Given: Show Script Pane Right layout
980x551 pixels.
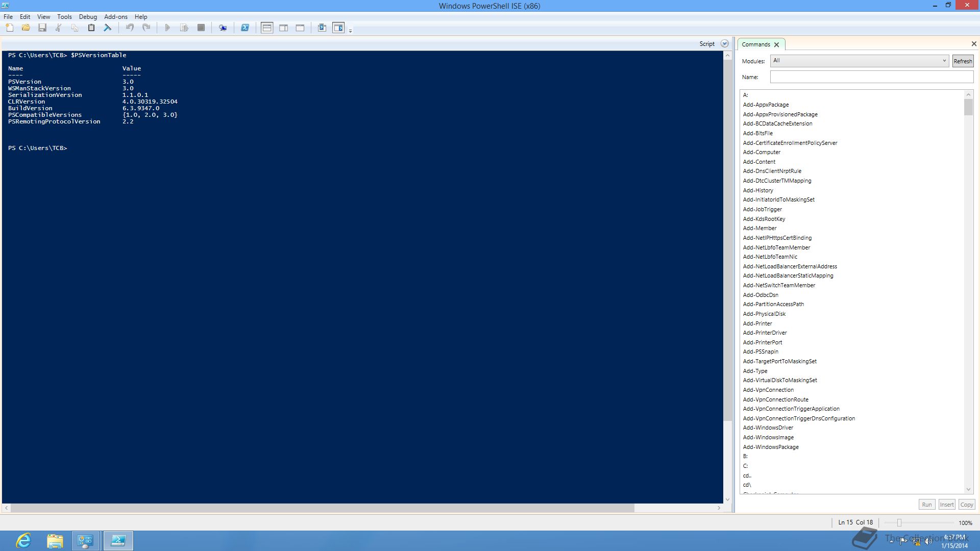Looking at the screenshot, I should coord(284,28).
